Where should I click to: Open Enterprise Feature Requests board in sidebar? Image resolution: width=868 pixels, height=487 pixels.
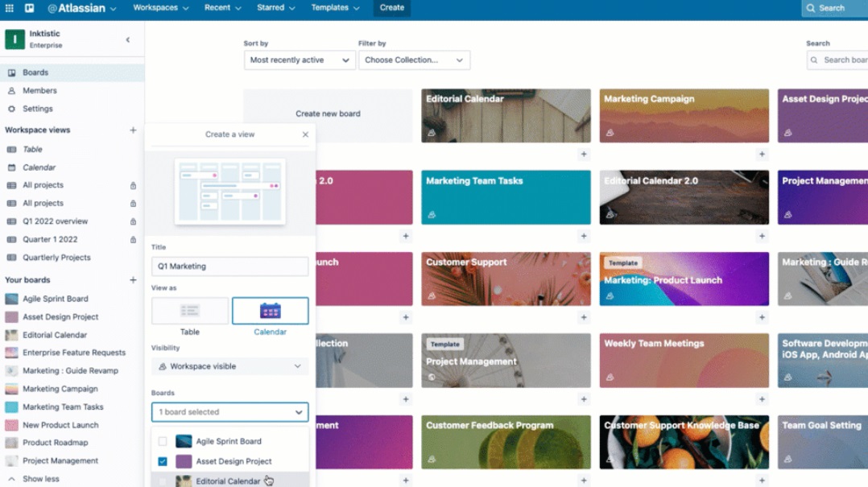72,353
